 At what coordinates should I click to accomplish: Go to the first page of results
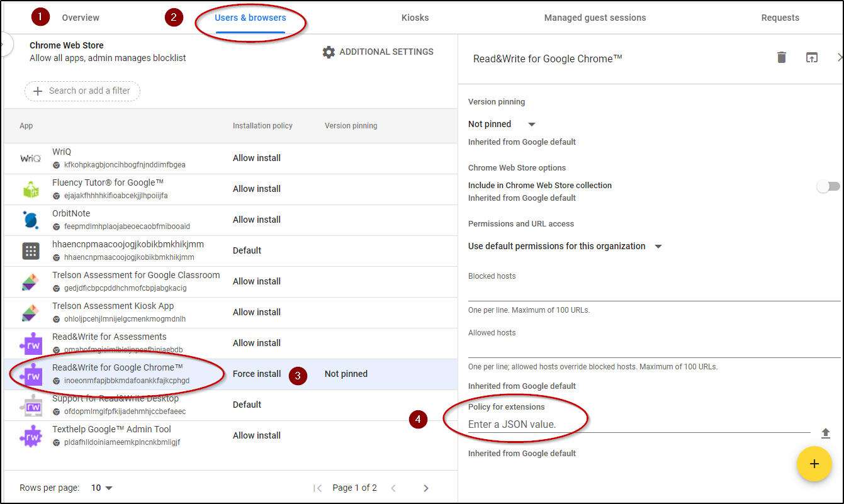(318, 488)
